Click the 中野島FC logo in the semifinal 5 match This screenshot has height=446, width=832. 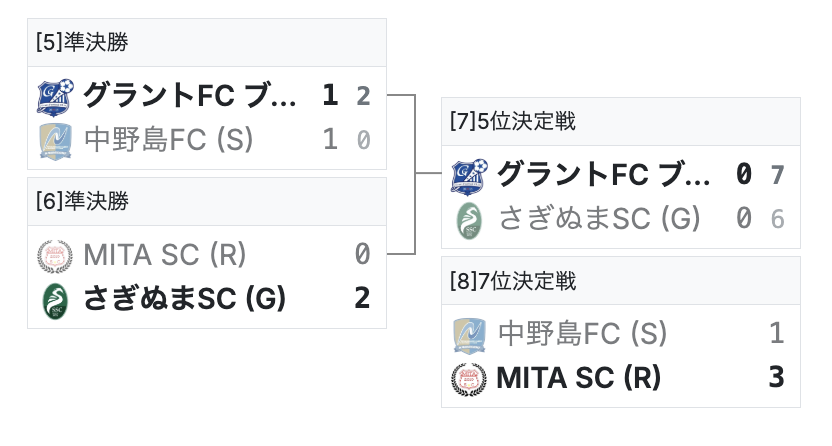(x=54, y=140)
